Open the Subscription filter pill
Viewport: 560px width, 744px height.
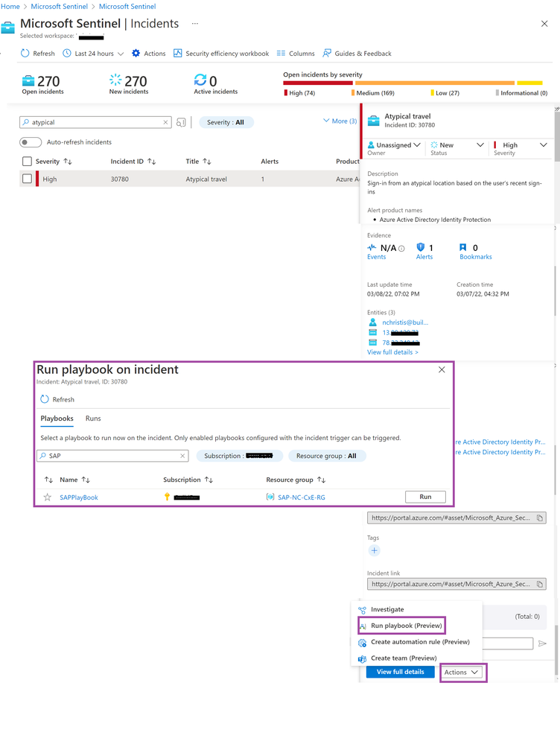[239, 456]
